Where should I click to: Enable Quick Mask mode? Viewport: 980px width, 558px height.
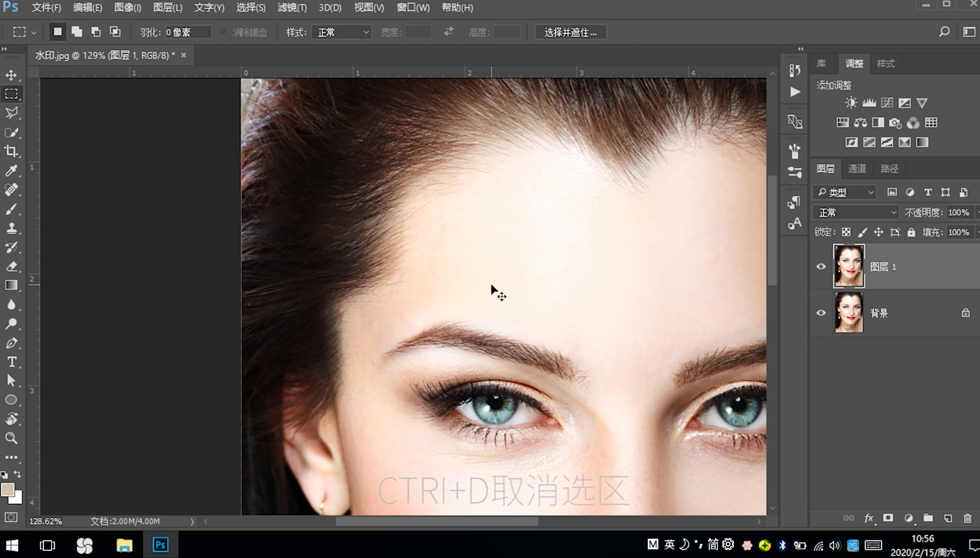click(11, 517)
